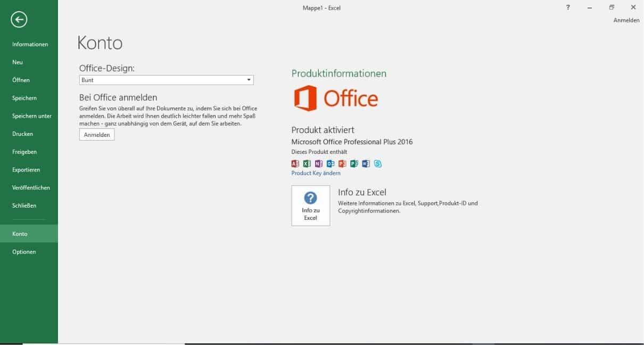The height and width of the screenshot is (345, 644).
Task: Select Speichern unter in sidebar
Action: tap(31, 116)
